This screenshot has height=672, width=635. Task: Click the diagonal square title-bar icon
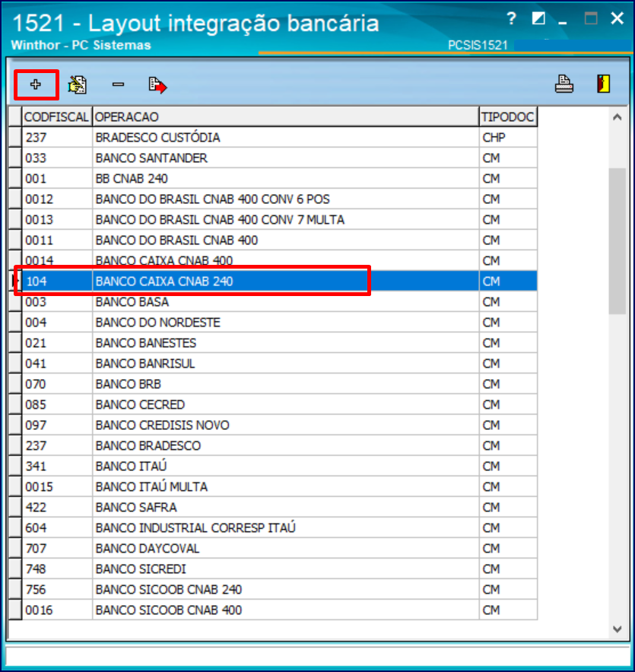click(538, 18)
